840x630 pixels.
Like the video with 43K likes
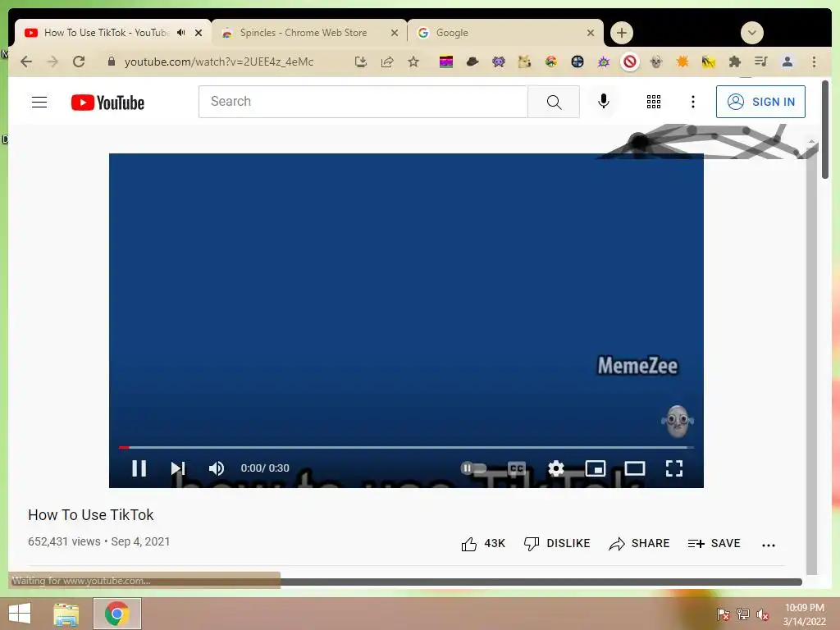[x=482, y=544]
